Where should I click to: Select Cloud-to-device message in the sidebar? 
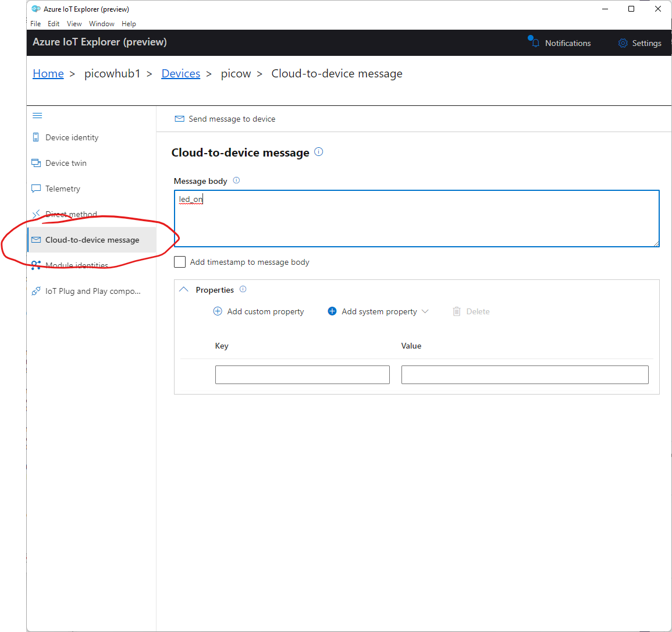[x=92, y=240]
